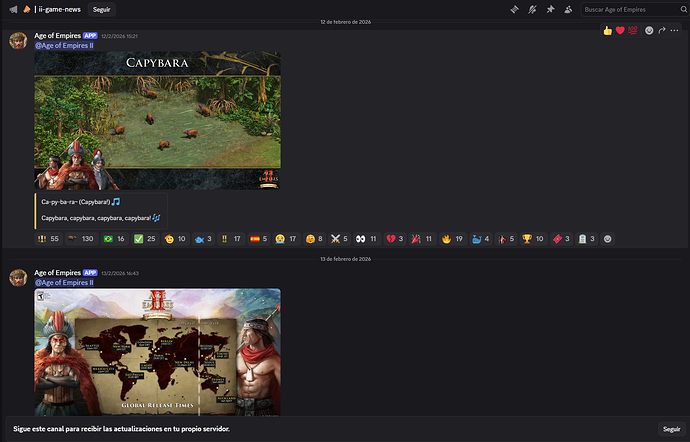Add another reaction after the last reaction chip
The image size is (690, 442).
608,239
